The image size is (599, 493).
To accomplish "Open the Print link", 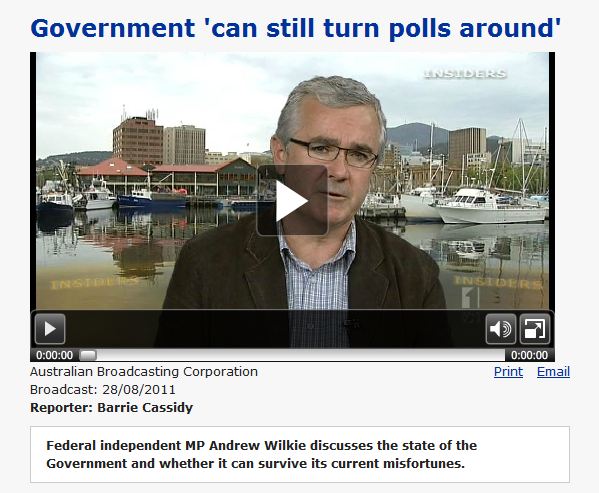I will coord(508,372).
